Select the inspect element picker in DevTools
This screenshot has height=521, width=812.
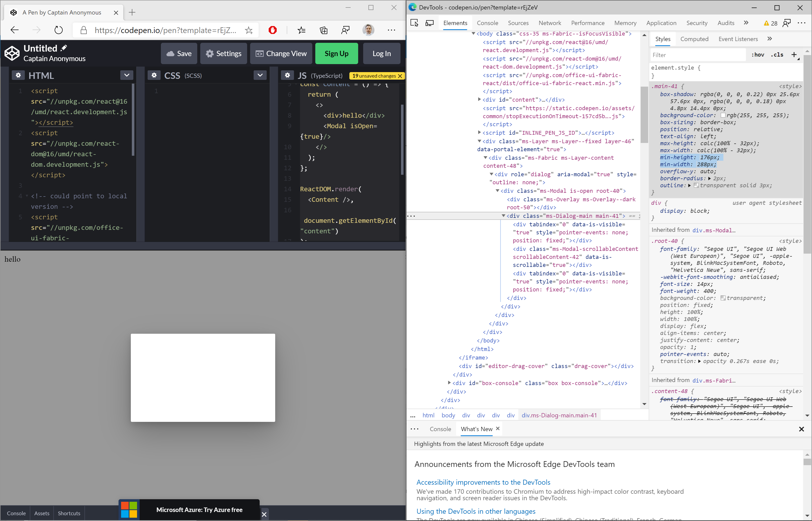coord(414,23)
